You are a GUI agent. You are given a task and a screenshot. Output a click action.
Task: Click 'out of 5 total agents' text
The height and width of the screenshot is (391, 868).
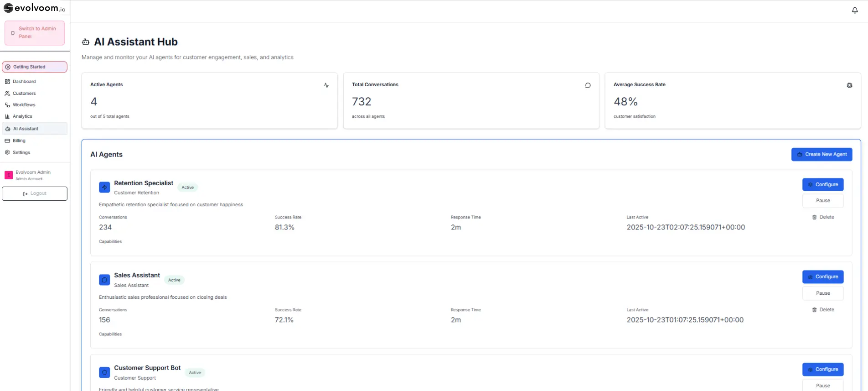[110, 116]
